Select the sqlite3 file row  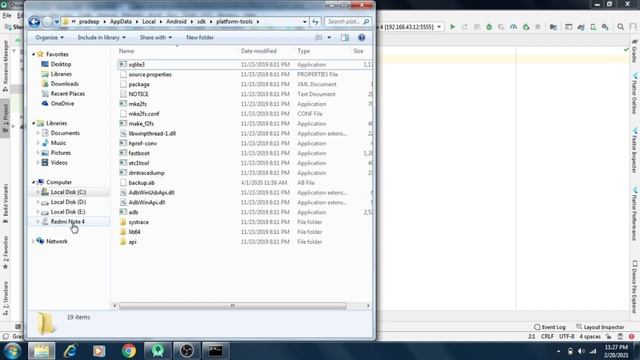coord(244,64)
